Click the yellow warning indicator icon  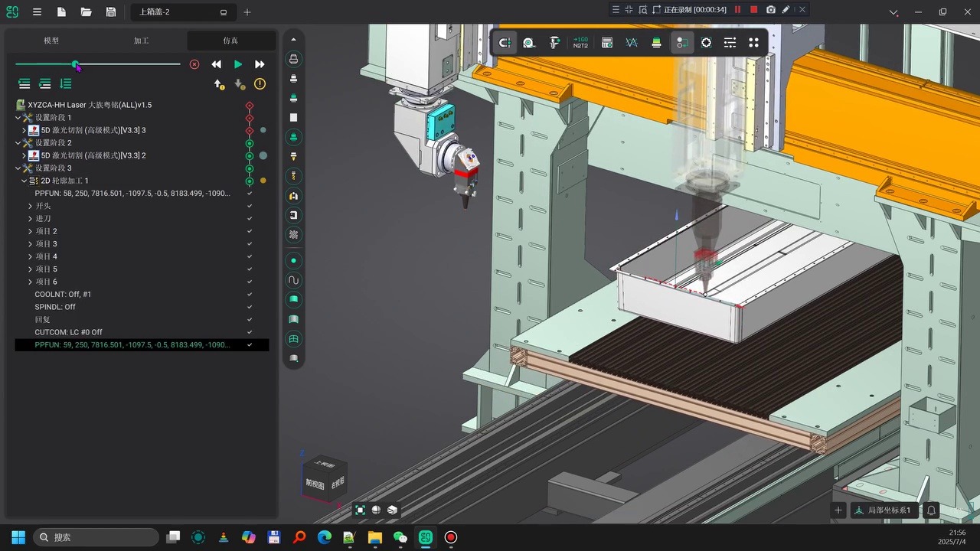260,84
